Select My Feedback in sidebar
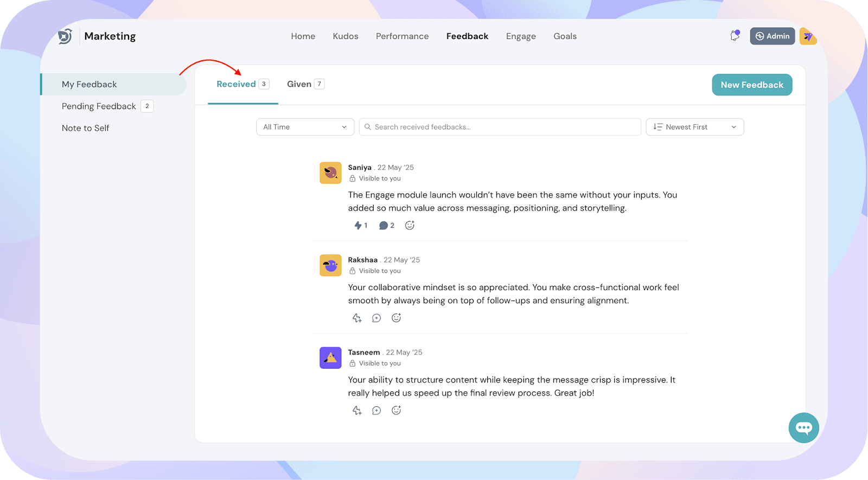The height and width of the screenshot is (480, 868). tap(114, 85)
